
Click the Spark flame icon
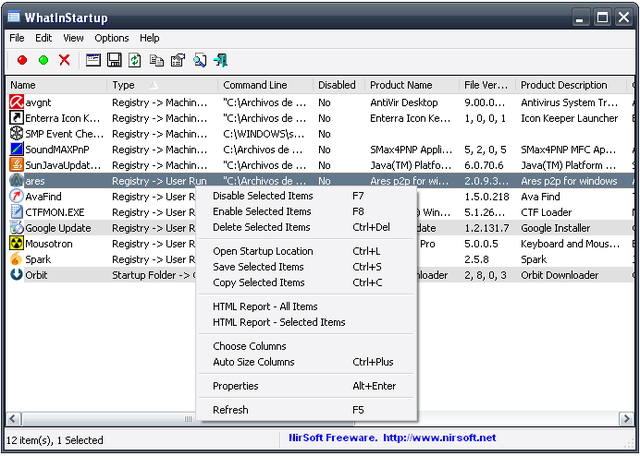(16, 259)
